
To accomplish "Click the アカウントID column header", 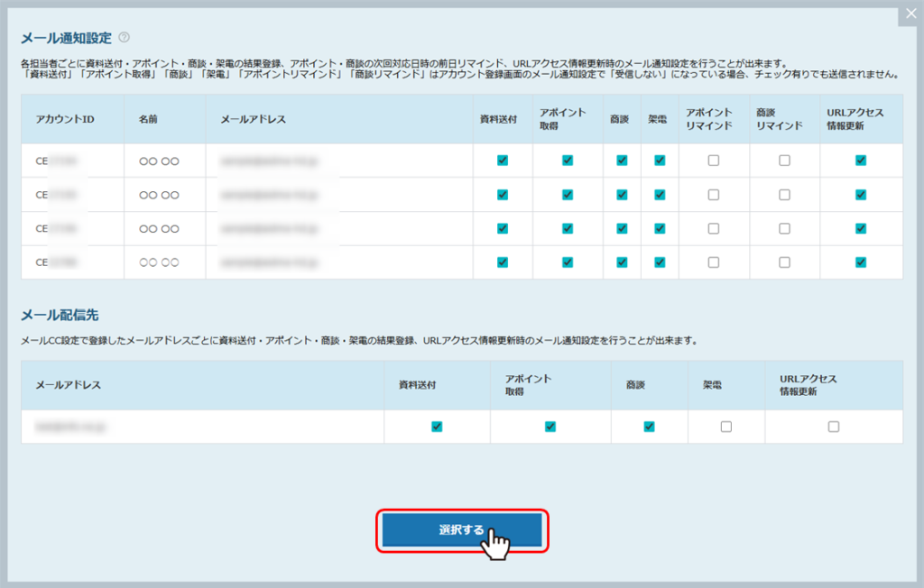I will (65, 119).
